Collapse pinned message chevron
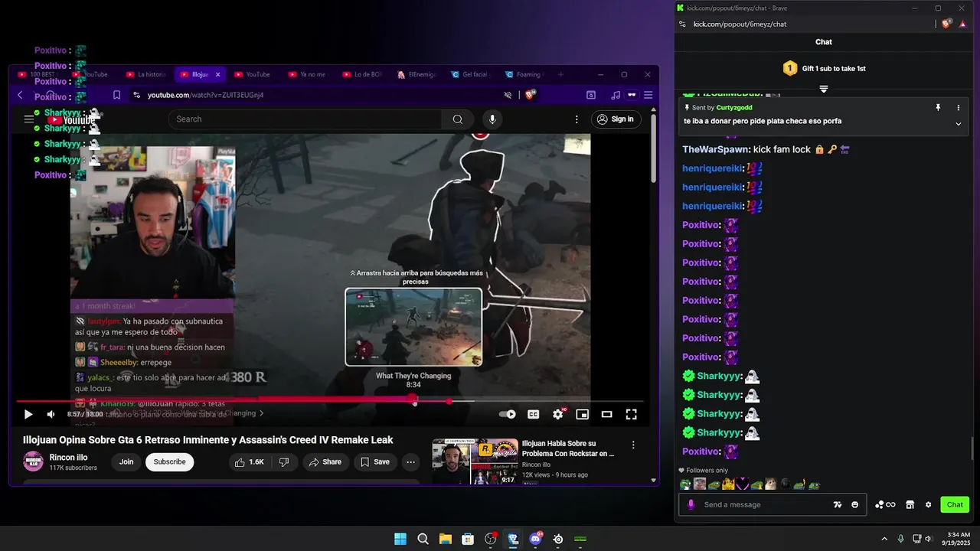 [x=958, y=124]
